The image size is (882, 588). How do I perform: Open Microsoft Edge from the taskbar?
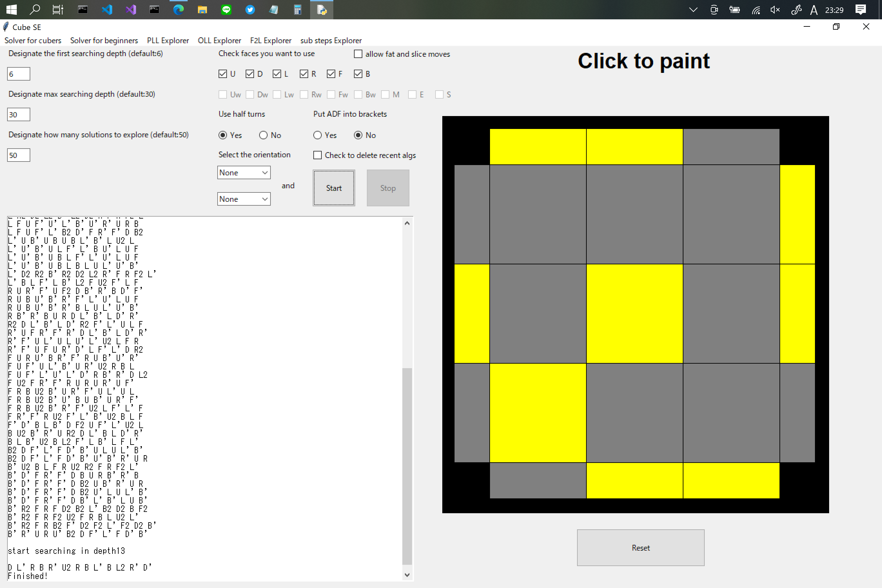point(179,10)
